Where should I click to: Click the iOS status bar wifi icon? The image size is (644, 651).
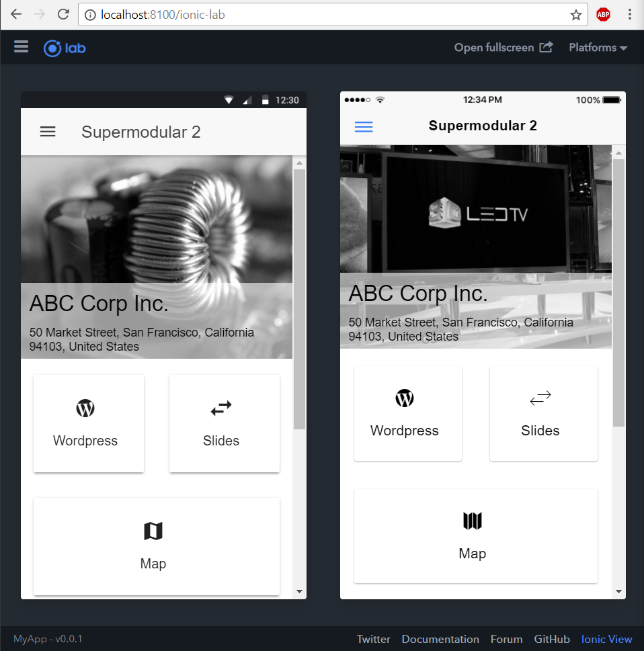pyautogui.click(x=380, y=99)
